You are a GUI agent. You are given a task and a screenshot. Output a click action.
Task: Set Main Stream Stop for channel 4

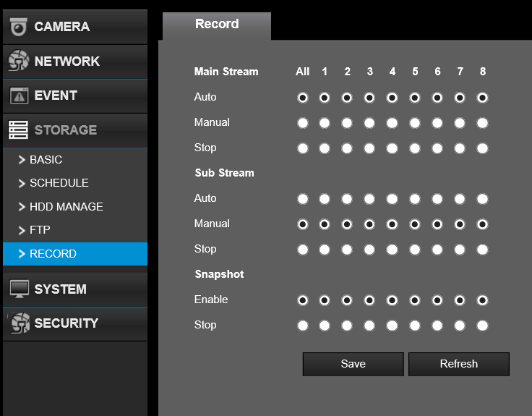(x=392, y=148)
